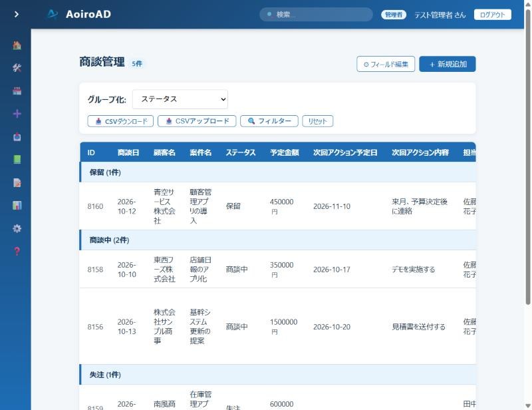Open the フィルター button
The width and height of the screenshot is (532, 410).
[269, 121]
